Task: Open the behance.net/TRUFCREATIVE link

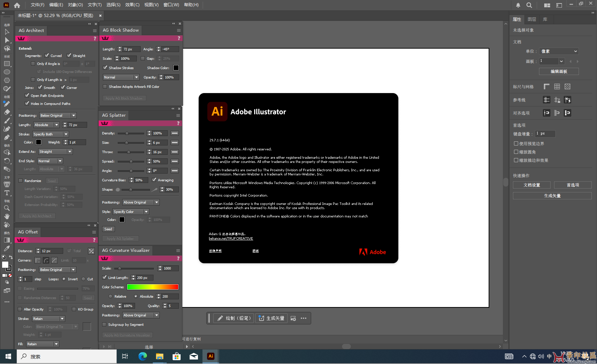Action: coord(231,239)
